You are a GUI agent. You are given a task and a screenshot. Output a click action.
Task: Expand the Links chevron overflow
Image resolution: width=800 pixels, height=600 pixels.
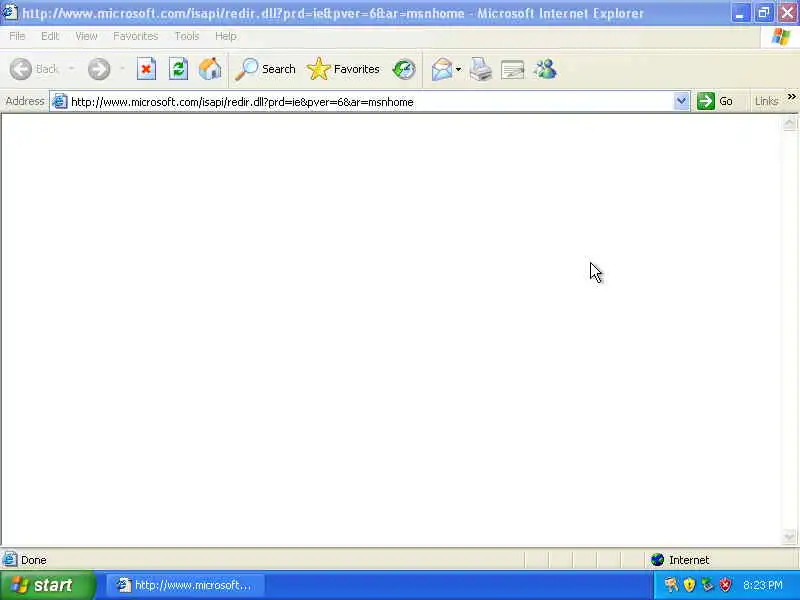tap(791, 96)
